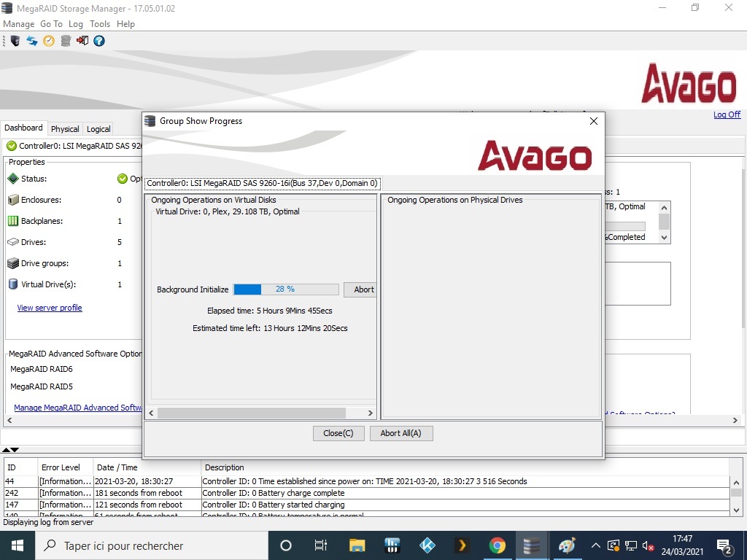Open Manage MegaRAID Advanced Software link
This screenshot has width=747, height=560.
[x=78, y=408]
